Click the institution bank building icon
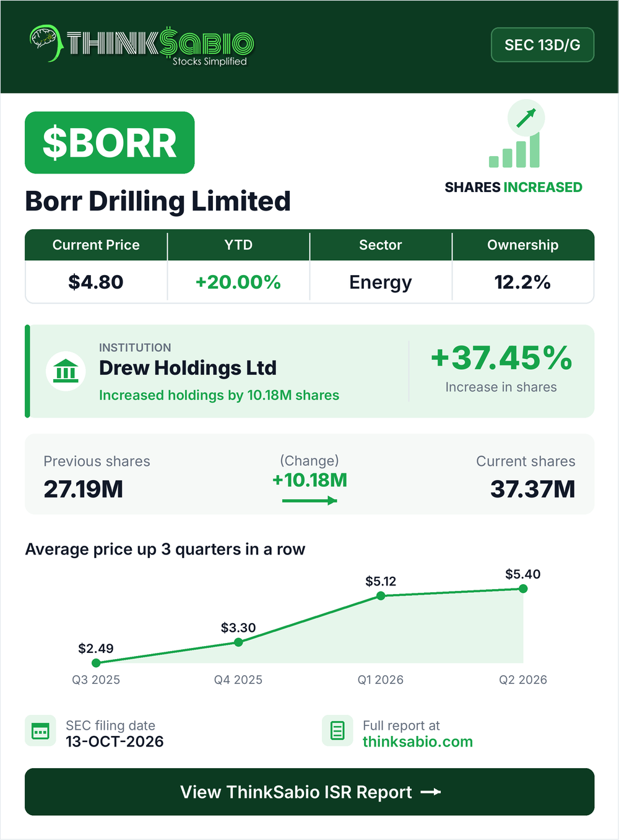Screen dimensions: 619x840 tap(66, 371)
